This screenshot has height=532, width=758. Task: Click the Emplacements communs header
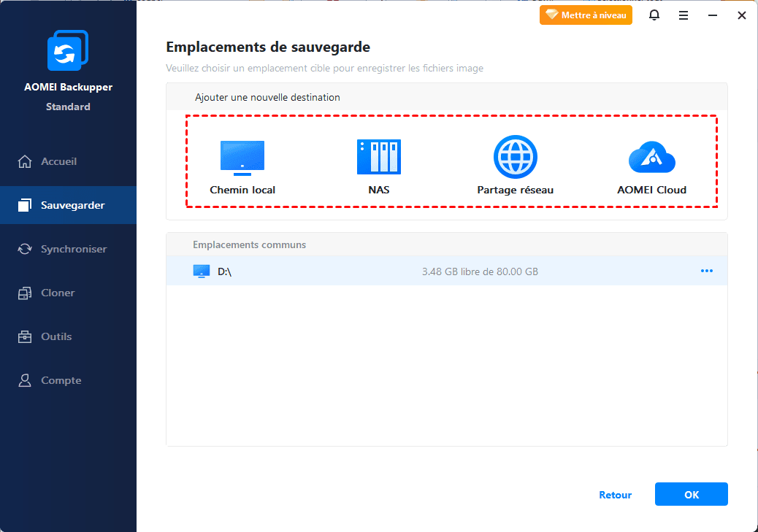click(x=250, y=245)
